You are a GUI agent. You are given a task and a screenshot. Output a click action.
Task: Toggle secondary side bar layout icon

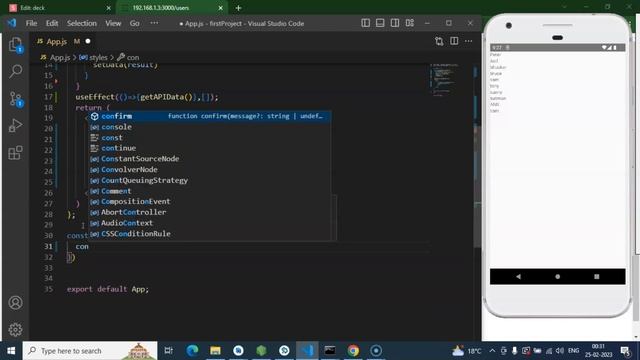pyautogui.click(x=395, y=23)
